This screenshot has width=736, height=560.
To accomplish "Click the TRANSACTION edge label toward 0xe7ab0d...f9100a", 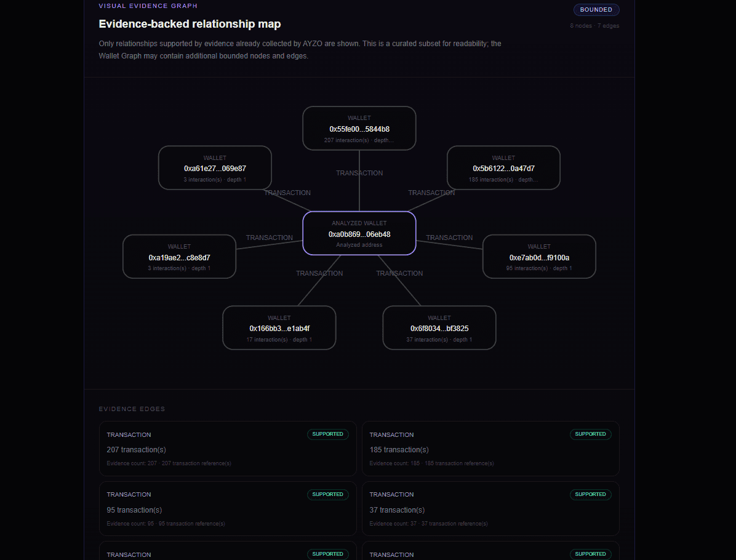I will click(x=449, y=238).
